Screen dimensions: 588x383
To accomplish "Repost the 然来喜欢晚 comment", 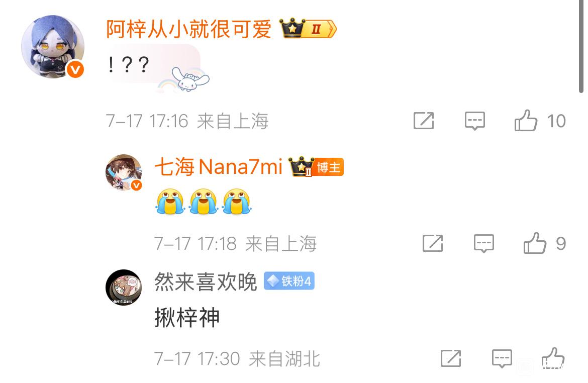I will click(x=451, y=358).
